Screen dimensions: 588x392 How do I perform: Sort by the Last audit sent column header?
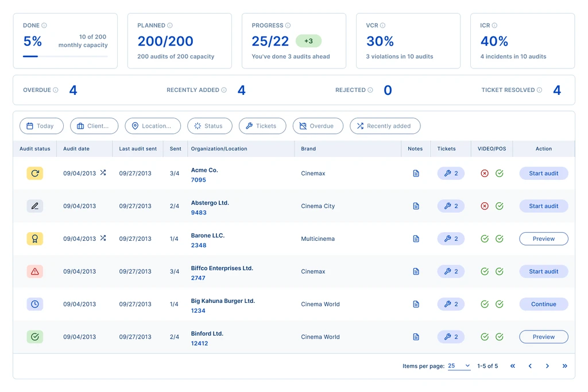tap(138, 149)
